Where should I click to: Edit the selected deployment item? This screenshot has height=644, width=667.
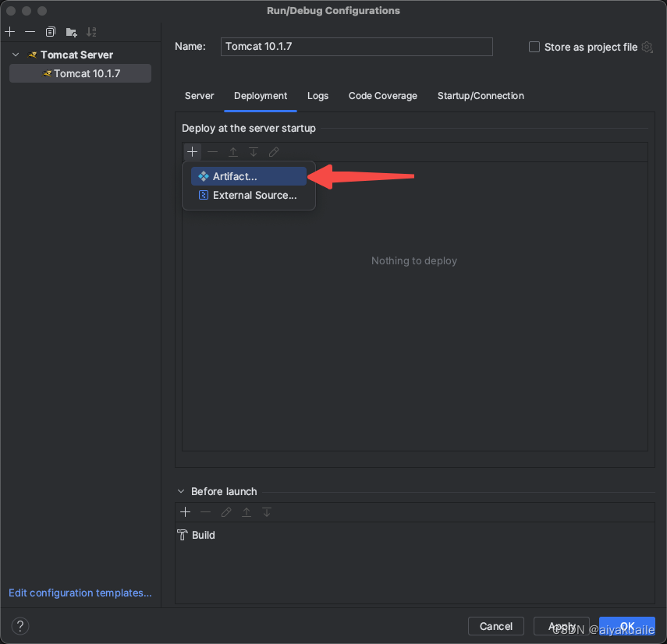click(x=274, y=152)
